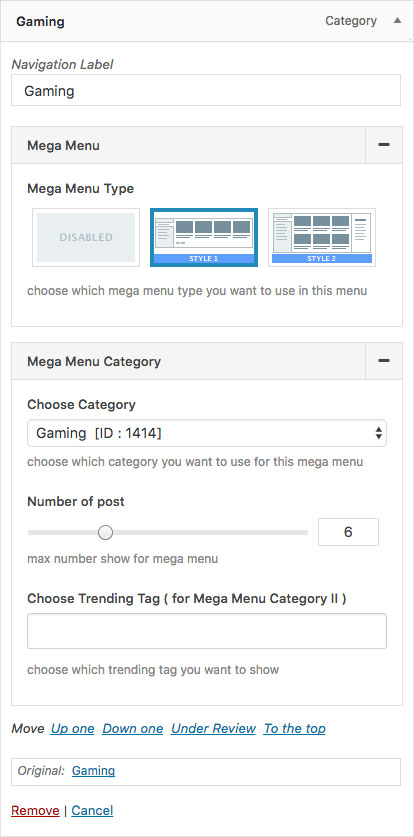Click the Mega Menu section header
This screenshot has height=837, width=414.
189,145
